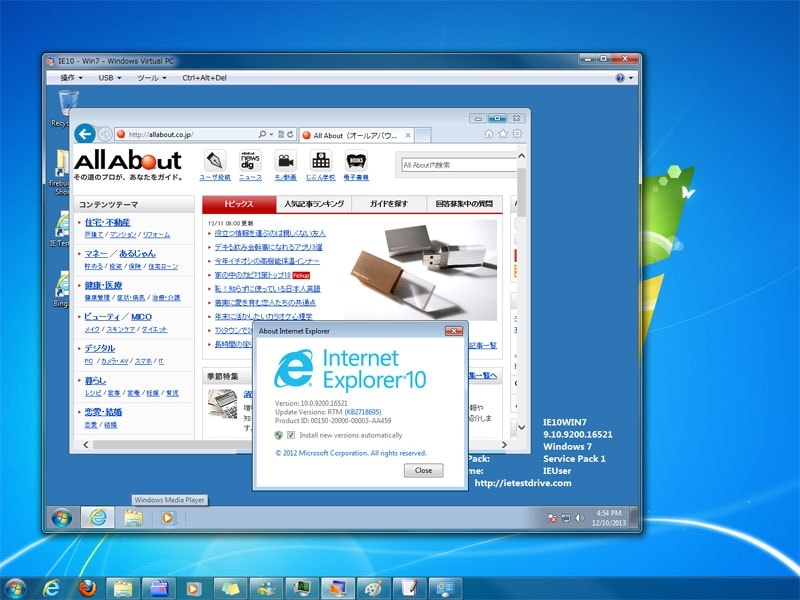This screenshot has height=600, width=800.
Task: Click the refresh icon in the address bar
Action: (290, 134)
